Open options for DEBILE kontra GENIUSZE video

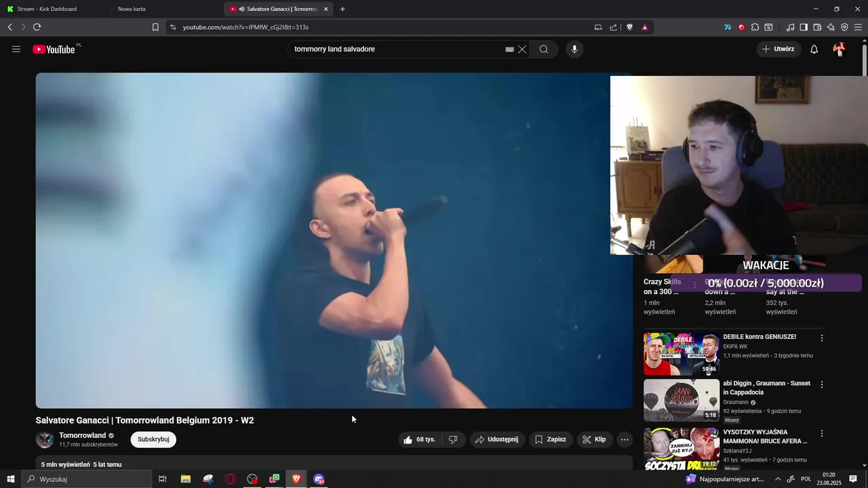(x=822, y=338)
